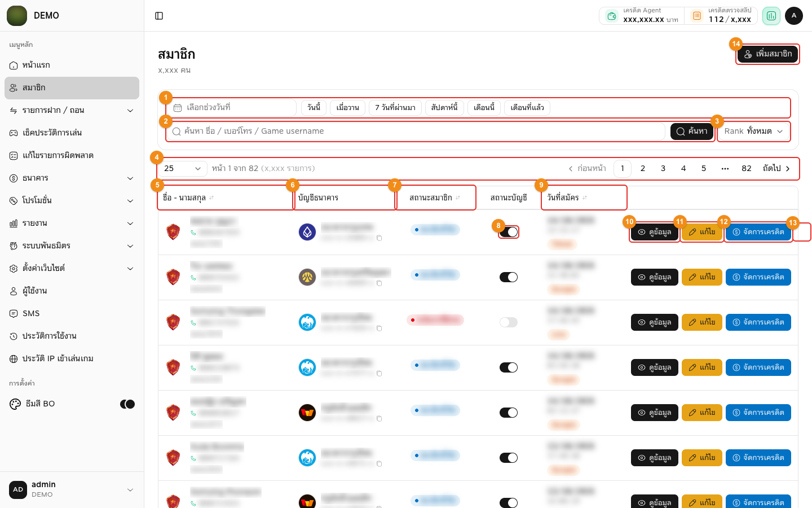Click the bar-chart icon beside รายงาน
The height and width of the screenshot is (508, 812).
click(14, 224)
